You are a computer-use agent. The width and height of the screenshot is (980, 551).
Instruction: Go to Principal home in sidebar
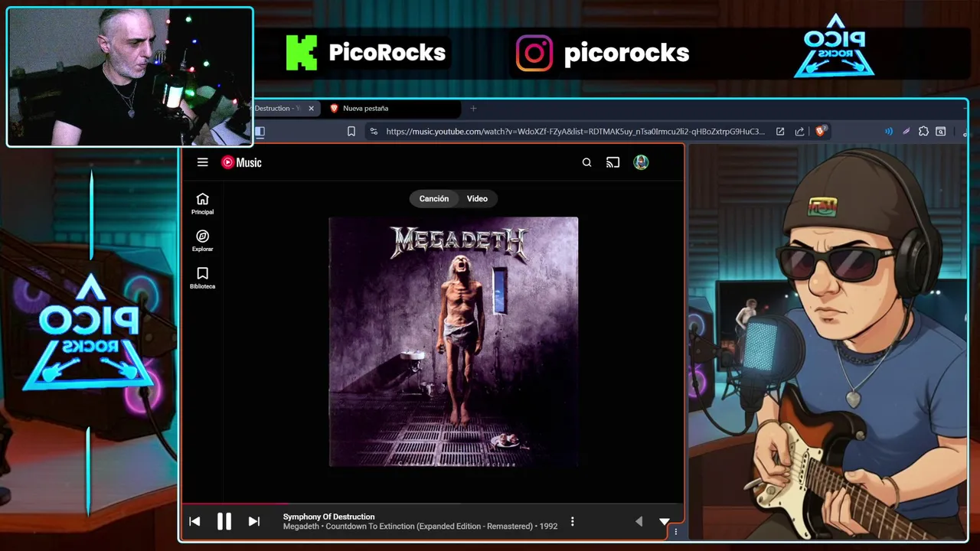click(202, 204)
